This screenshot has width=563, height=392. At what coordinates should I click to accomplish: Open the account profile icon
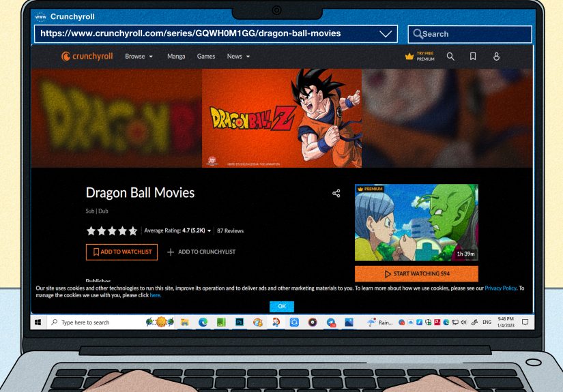[x=496, y=57]
